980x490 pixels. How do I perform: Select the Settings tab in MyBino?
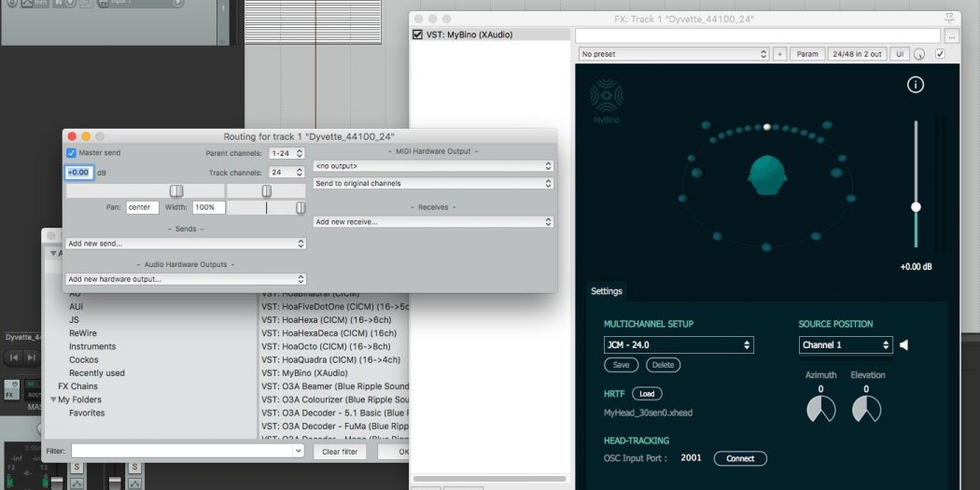tap(607, 291)
